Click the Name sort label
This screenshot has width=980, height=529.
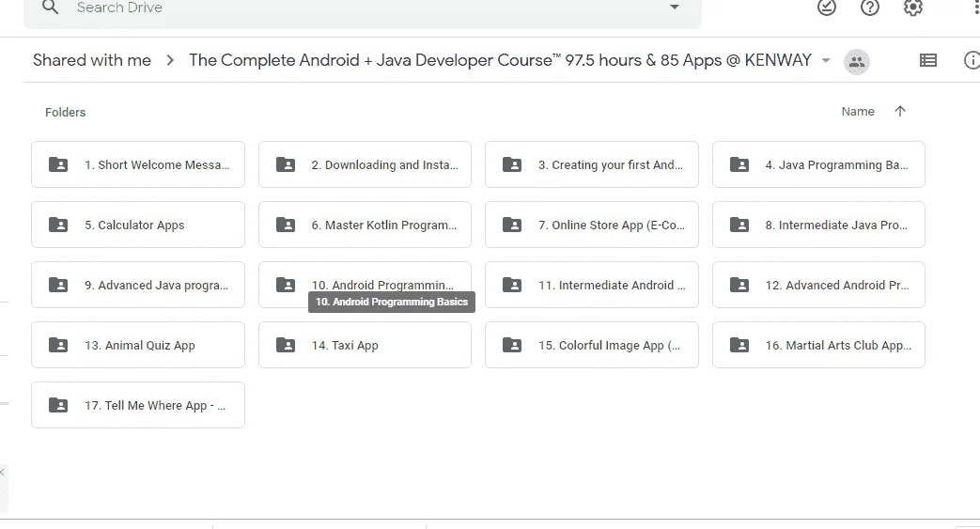pyautogui.click(x=858, y=111)
